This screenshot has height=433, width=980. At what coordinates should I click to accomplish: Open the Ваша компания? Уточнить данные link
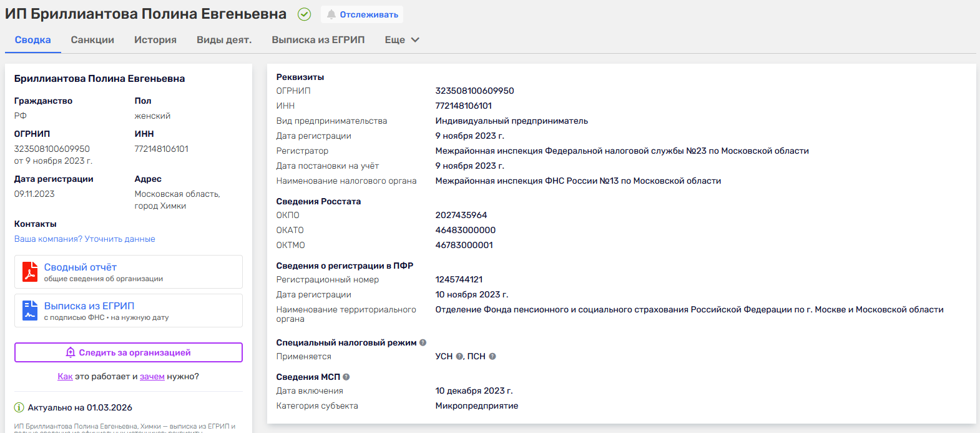pyautogui.click(x=85, y=239)
